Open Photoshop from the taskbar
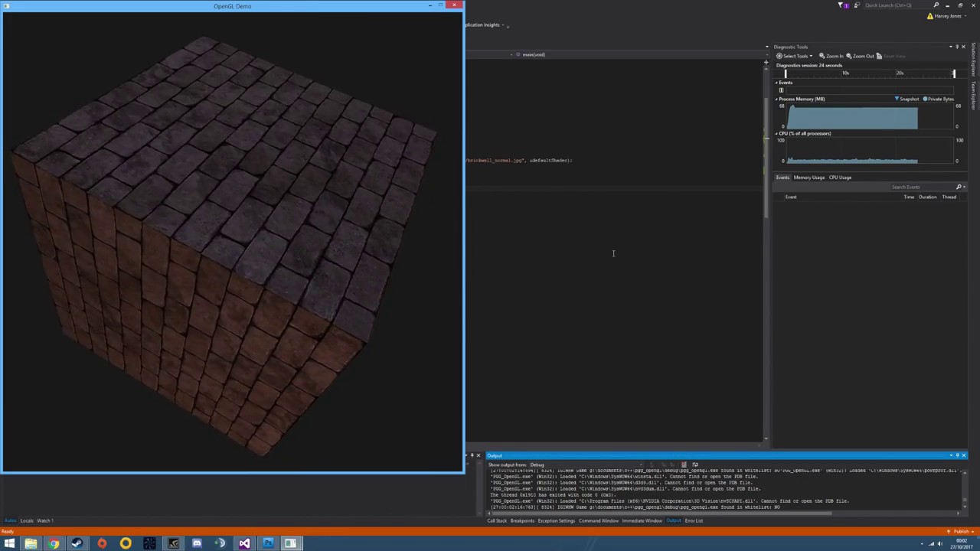The width and height of the screenshot is (980, 551). (268, 543)
